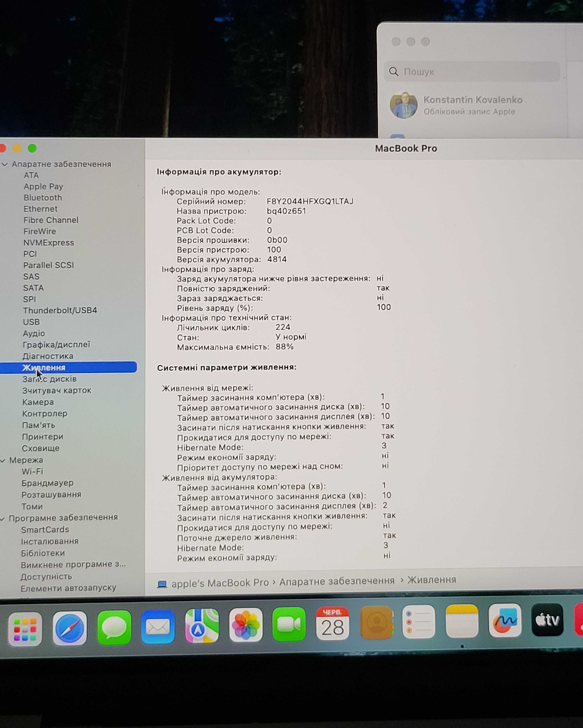Image resolution: width=583 pixels, height=728 pixels.
Task: Click the computer icon in path bar
Action: click(x=162, y=584)
